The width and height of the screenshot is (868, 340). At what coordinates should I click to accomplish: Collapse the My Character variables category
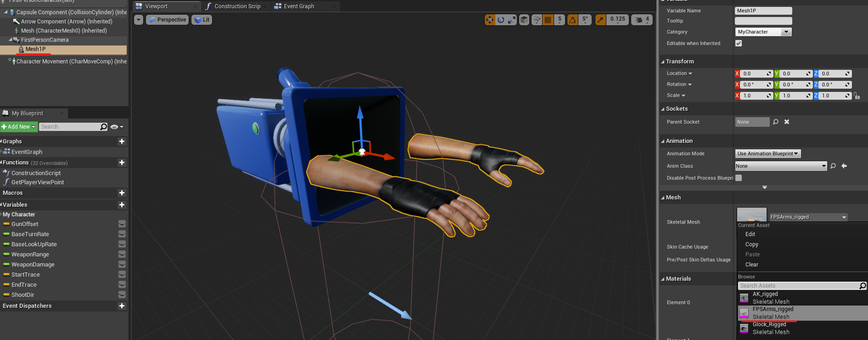click(1, 215)
